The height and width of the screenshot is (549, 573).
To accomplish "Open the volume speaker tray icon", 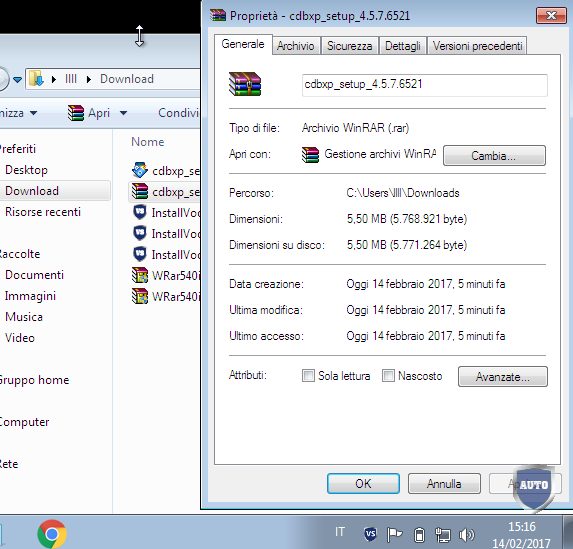I will [466, 535].
